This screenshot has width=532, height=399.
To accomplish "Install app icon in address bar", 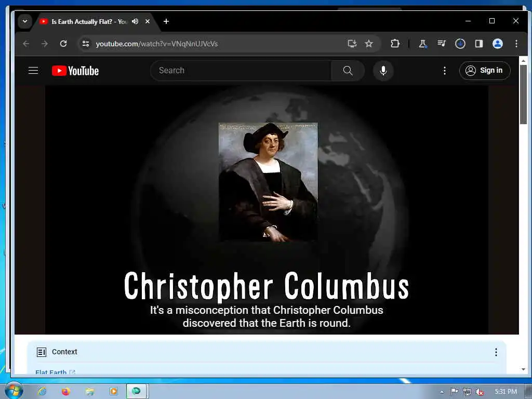I will click(352, 44).
